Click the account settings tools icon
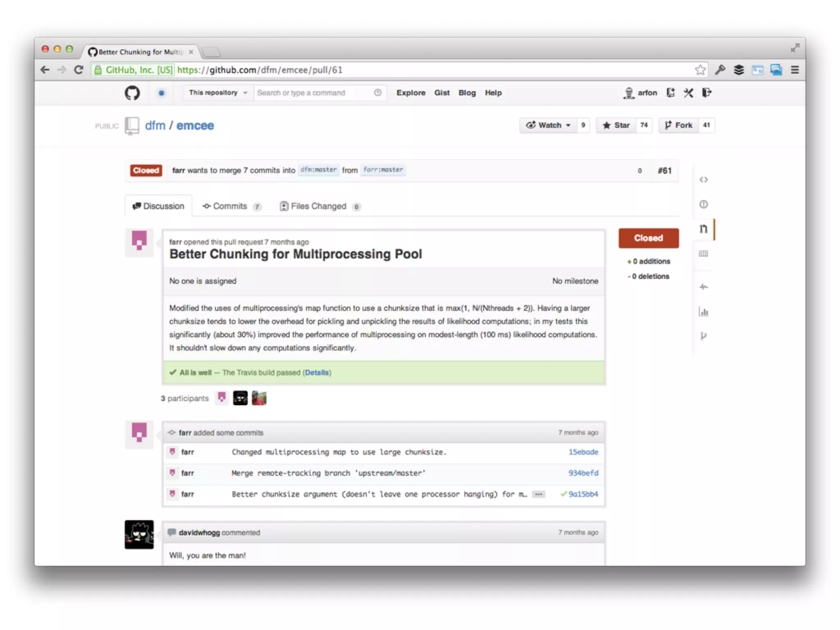This screenshot has height=630, width=840. click(x=688, y=93)
